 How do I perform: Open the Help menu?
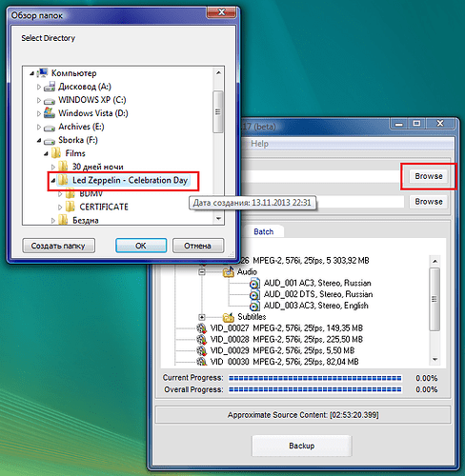click(259, 144)
